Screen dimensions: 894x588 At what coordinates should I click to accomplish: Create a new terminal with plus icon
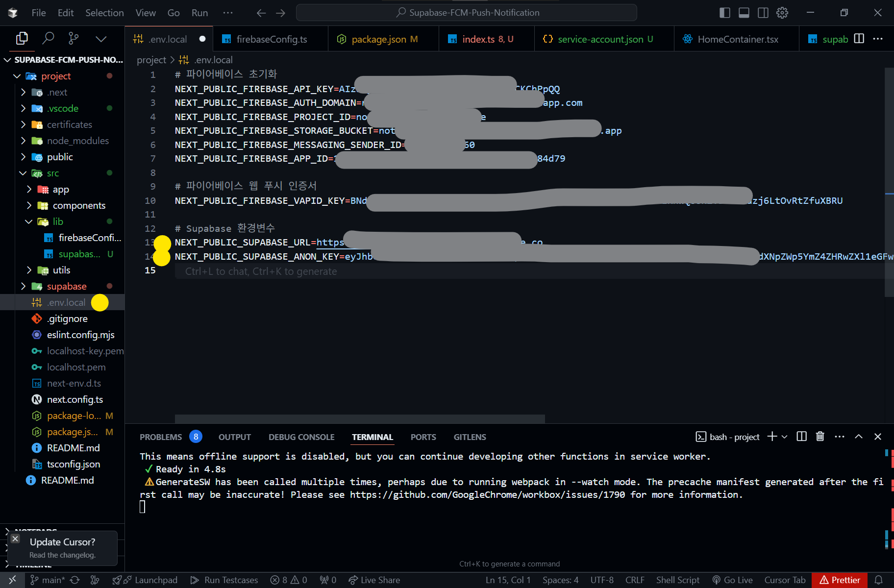click(772, 437)
